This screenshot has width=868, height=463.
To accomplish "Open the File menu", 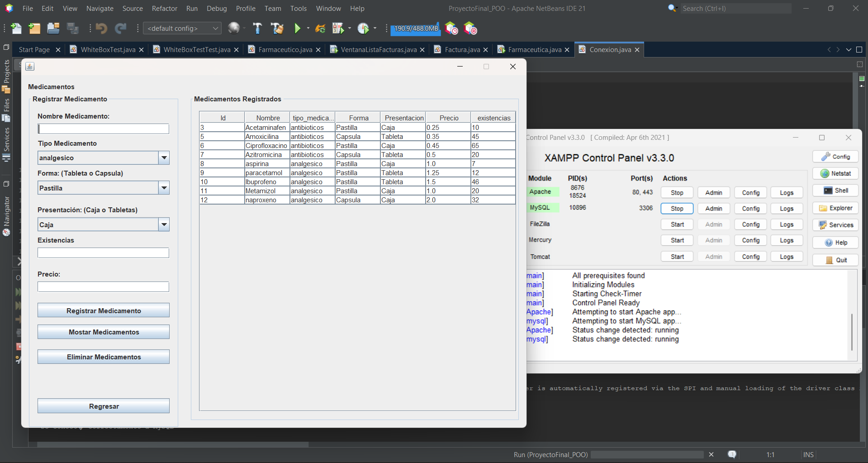I will [x=28, y=8].
